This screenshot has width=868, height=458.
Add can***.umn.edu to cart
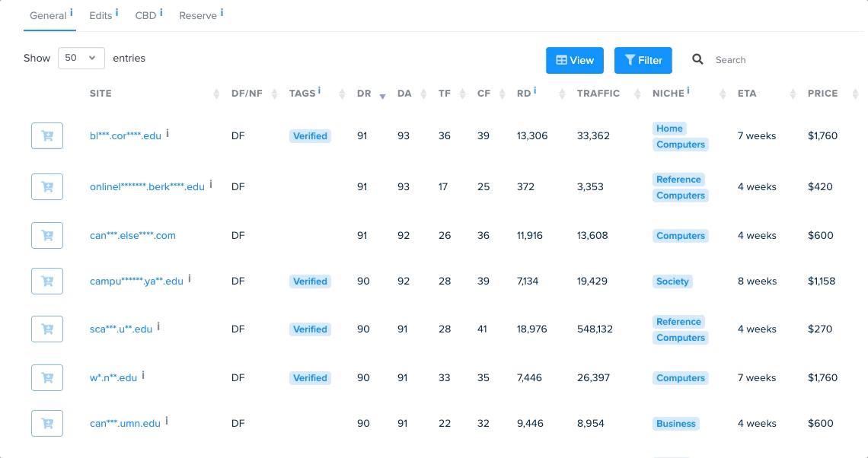pyautogui.click(x=47, y=424)
